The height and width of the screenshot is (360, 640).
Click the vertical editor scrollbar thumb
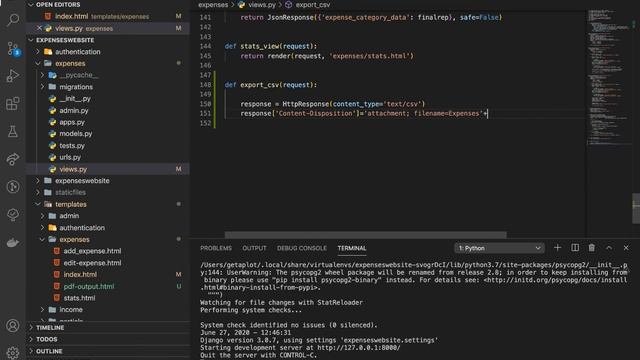click(x=636, y=208)
